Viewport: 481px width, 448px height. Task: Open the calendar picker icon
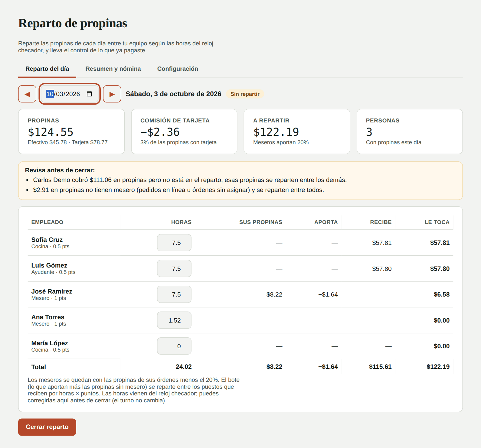click(89, 94)
